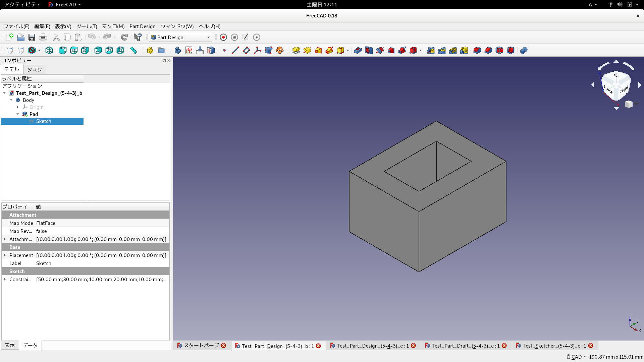Click the Constraints value field
This screenshot has height=362, width=644.
click(x=101, y=279)
